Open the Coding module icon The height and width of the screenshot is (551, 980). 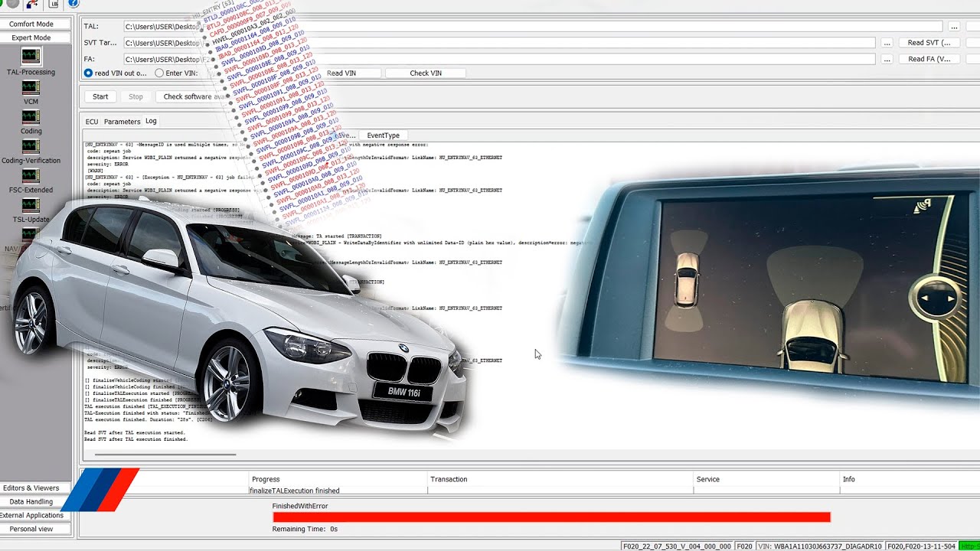click(31, 116)
